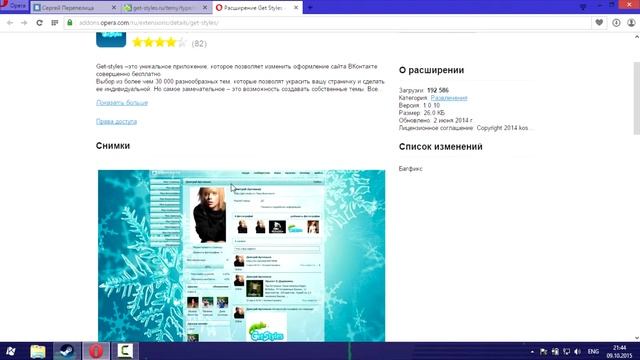Open the Развлечения category link
The width and height of the screenshot is (640, 360).
[x=449, y=98]
